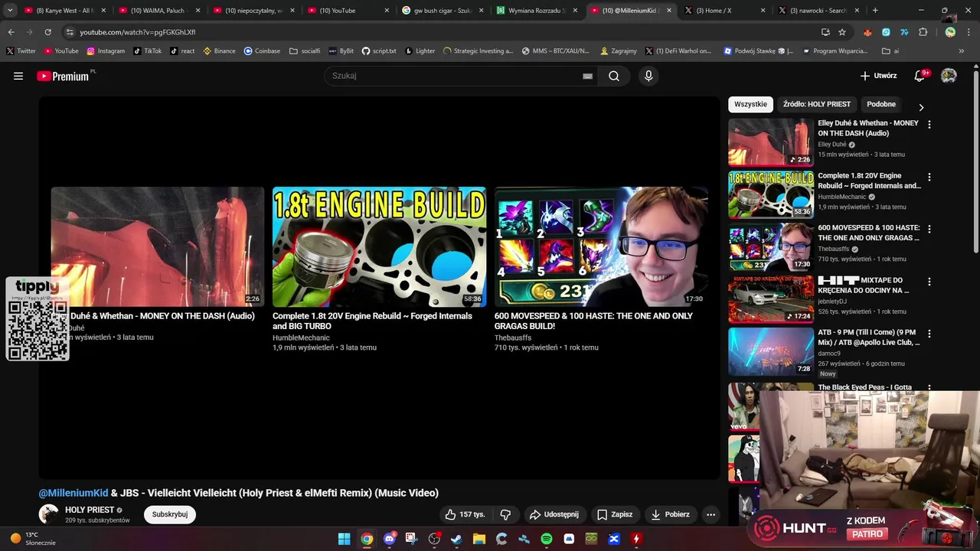Open the Coinbase bookmark
This screenshot has width=980, height=551.
pos(262,51)
